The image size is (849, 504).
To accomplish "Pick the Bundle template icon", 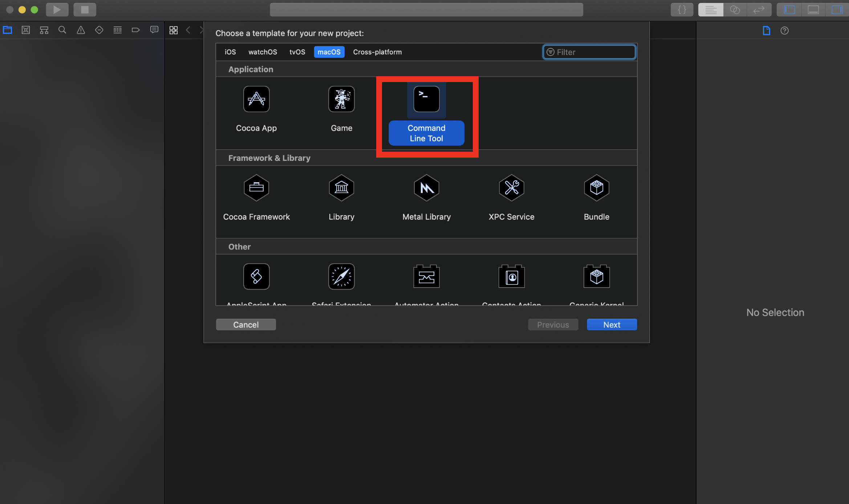I will click(x=597, y=188).
